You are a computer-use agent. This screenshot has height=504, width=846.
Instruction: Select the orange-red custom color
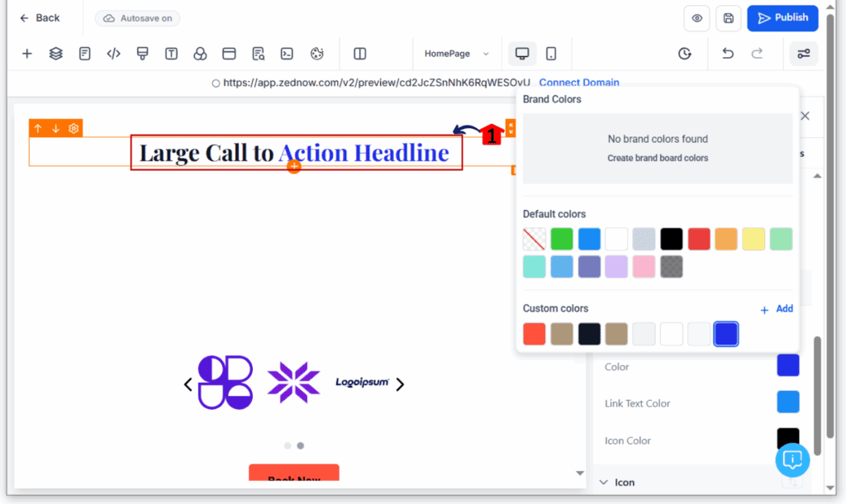pyautogui.click(x=535, y=334)
